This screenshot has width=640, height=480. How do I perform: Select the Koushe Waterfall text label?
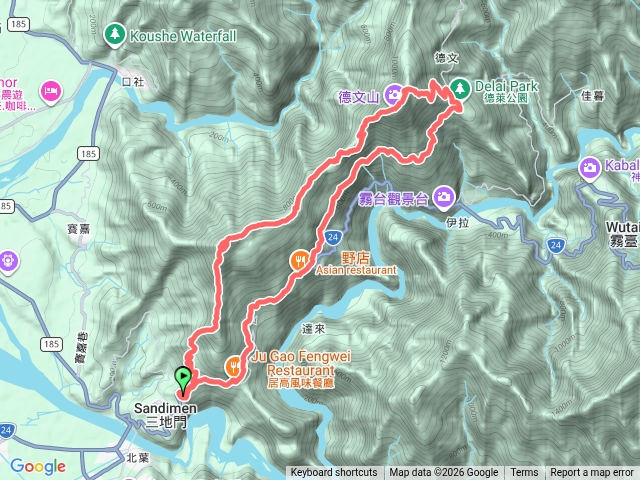(x=183, y=36)
